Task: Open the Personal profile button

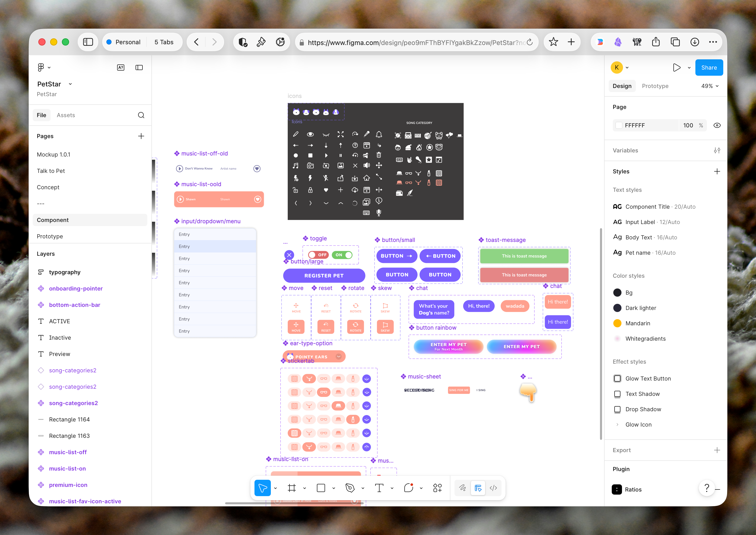Action: click(124, 42)
